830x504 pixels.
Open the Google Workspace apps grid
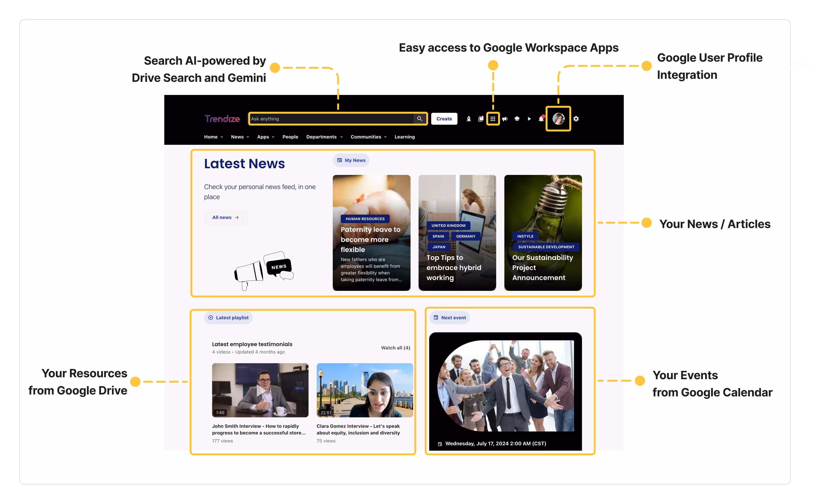(x=493, y=119)
